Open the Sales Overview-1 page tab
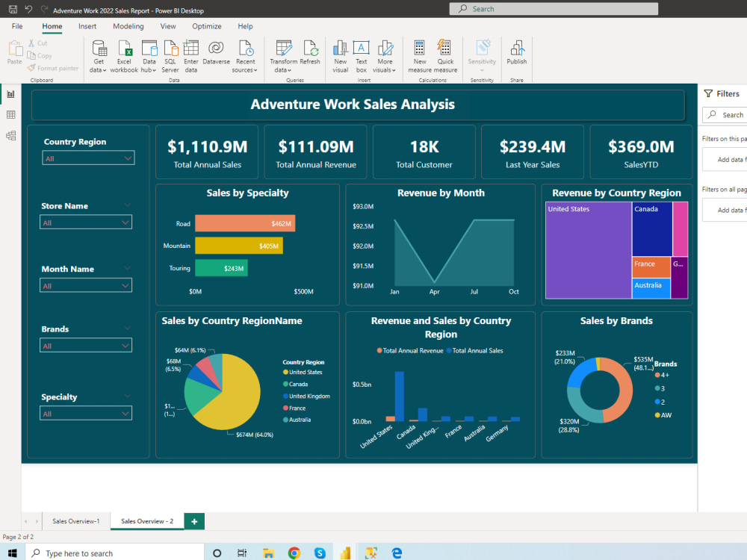The image size is (747, 560). [x=76, y=521]
